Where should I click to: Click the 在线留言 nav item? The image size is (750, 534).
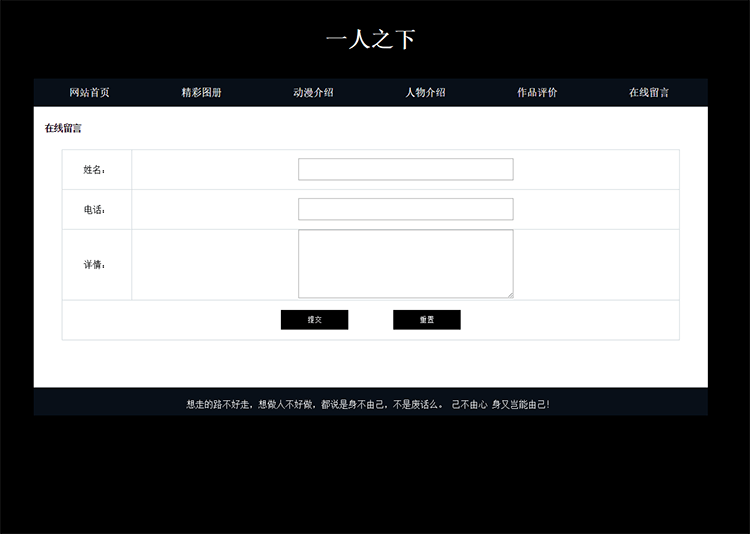coord(649,92)
